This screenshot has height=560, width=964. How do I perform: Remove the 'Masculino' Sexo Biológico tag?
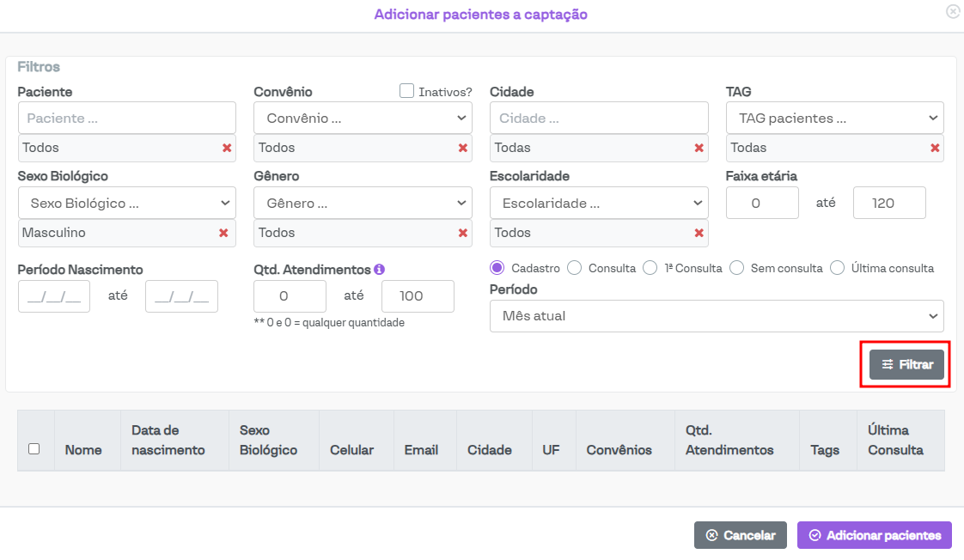223,233
